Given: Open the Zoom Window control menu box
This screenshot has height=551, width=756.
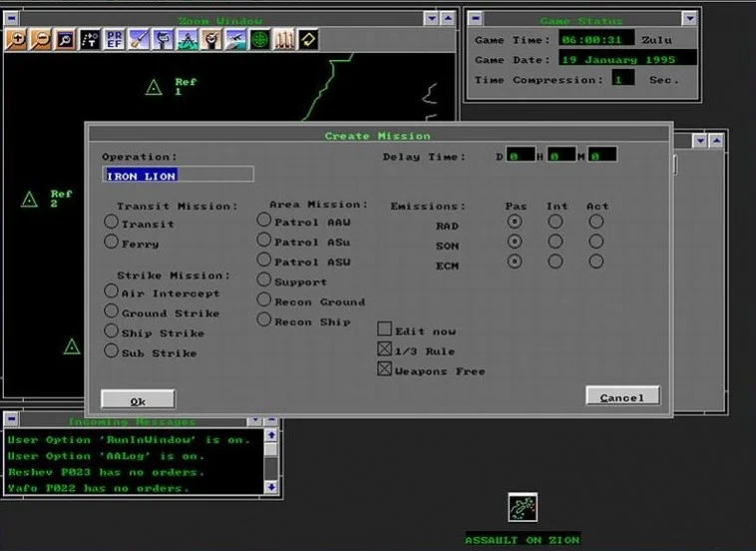Looking at the screenshot, I should (x=12, y=18).
